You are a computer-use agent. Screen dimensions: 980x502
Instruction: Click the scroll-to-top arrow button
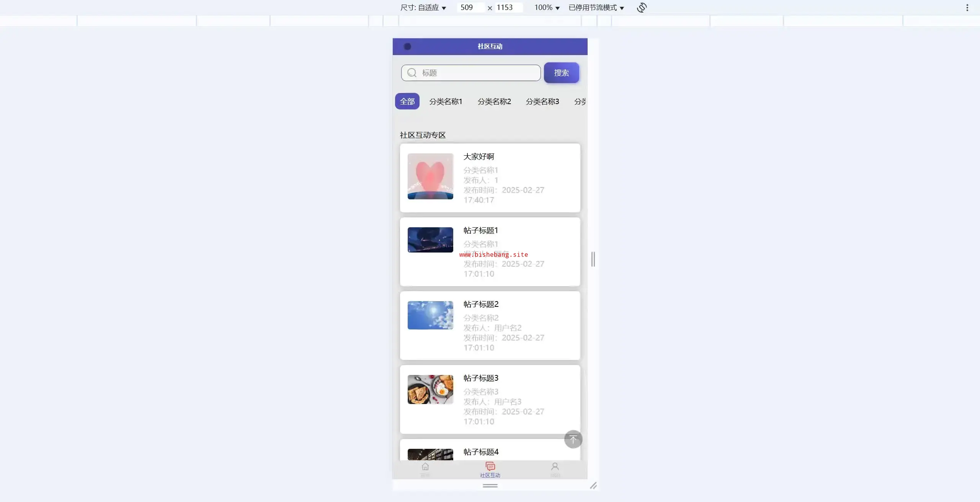point(573,439)
